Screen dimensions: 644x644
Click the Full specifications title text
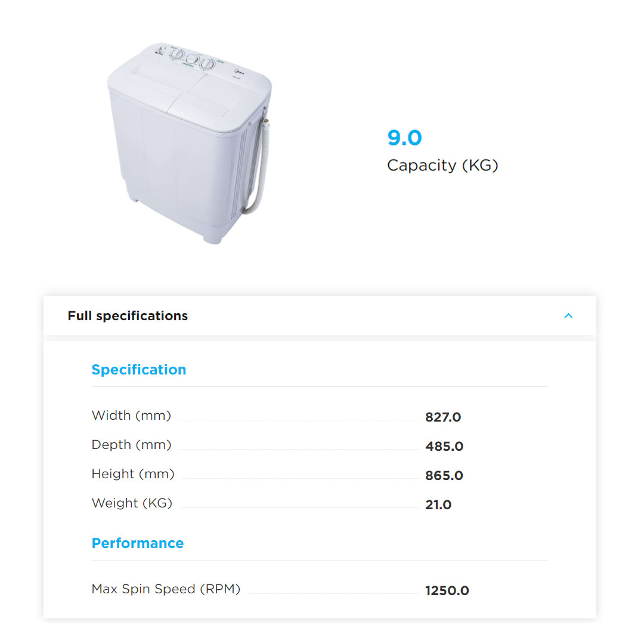click(128, 315)
